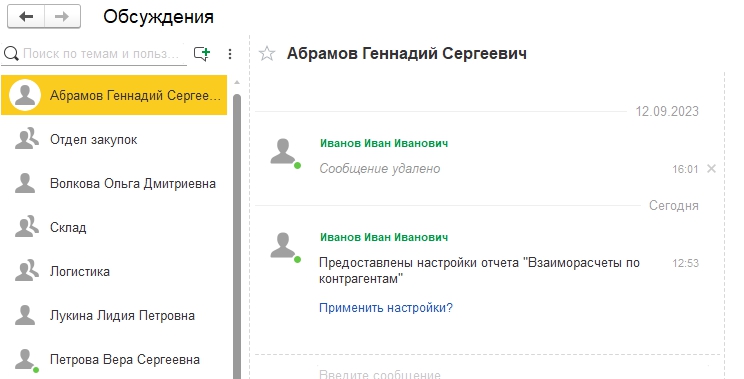Click the Абрамов Геннадий Сергеевич chat header

(x=407, y=54)
